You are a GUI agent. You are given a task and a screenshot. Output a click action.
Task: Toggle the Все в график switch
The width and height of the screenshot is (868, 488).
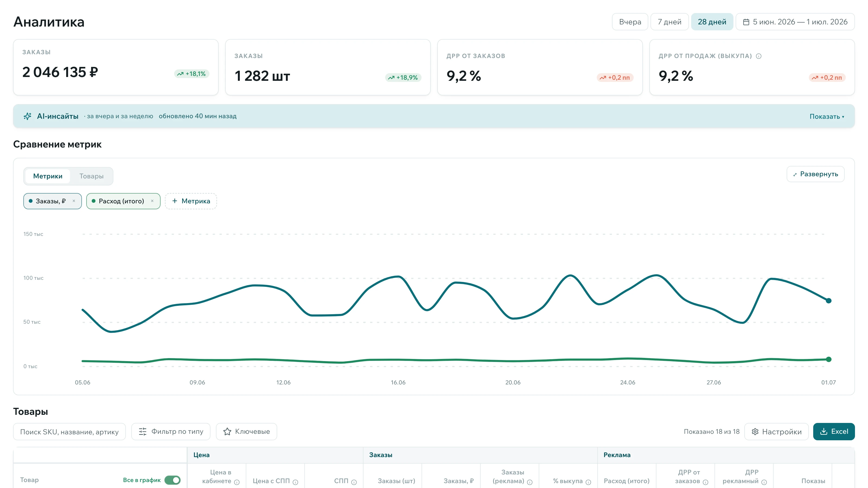pos(173,480)
